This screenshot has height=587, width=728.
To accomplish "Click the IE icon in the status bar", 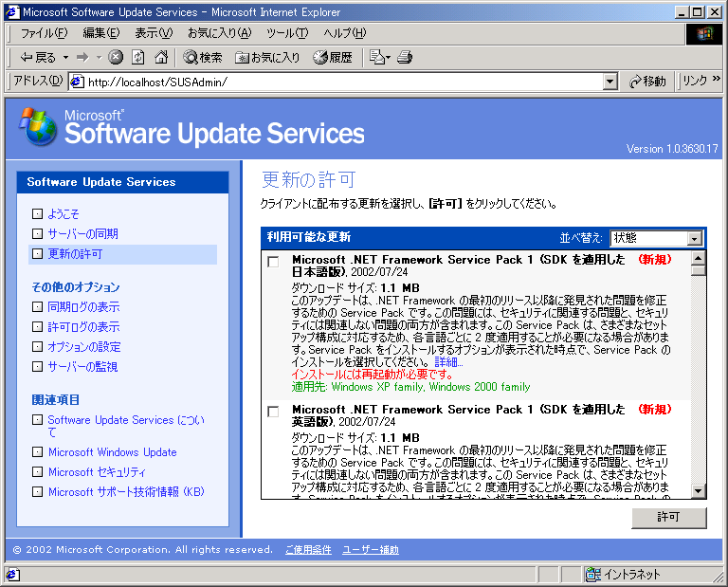I will point(12,575).
